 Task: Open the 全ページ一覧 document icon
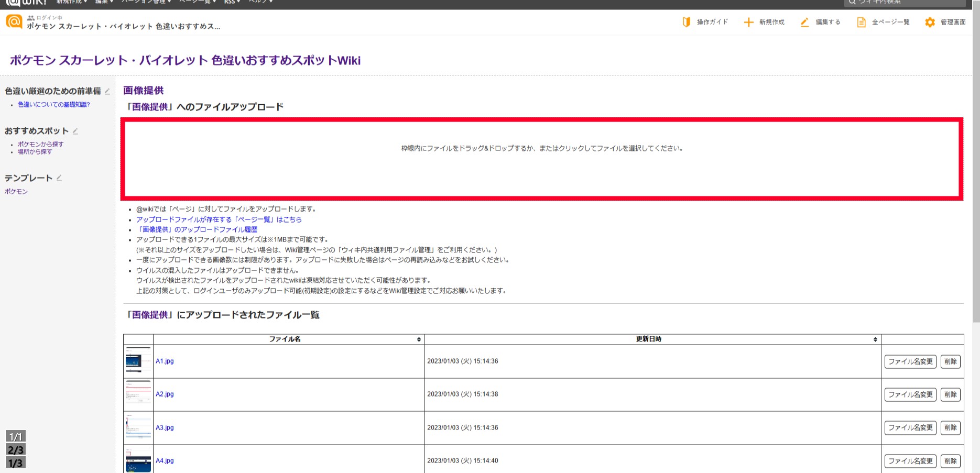(861, 22)
